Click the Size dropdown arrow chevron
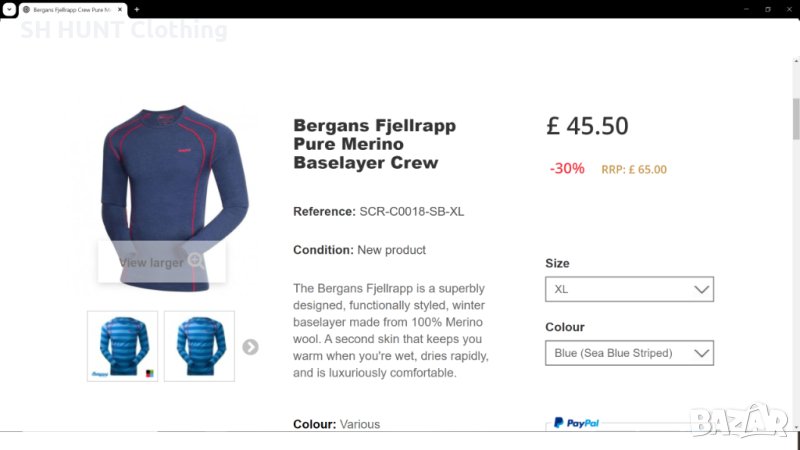Viewport: 800px width, 450px height. (x=702, y=289)
